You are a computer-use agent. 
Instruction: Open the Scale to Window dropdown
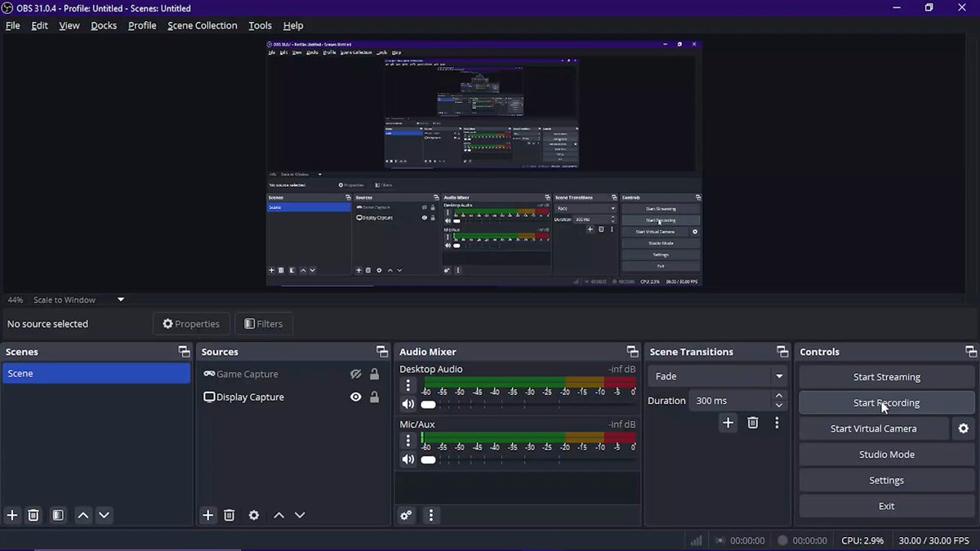[79, 300]
